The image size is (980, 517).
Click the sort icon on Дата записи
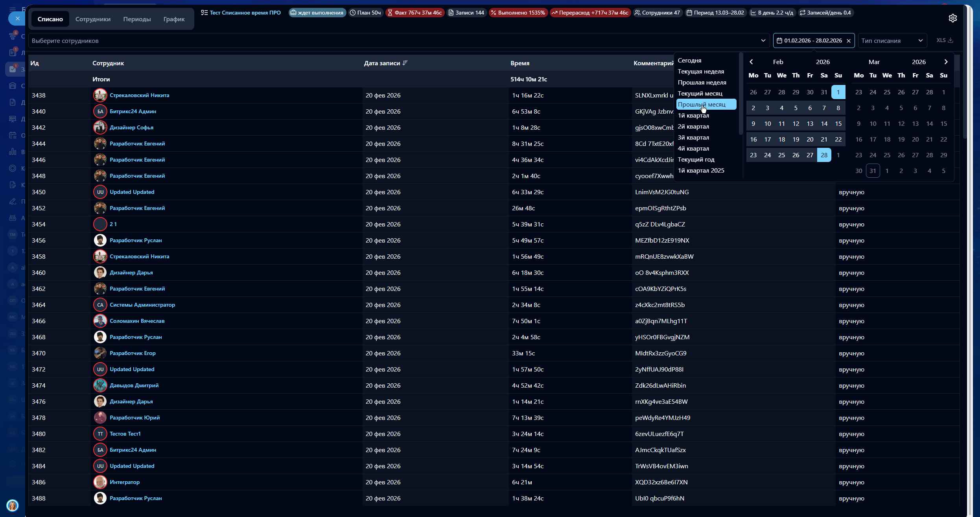405,63
